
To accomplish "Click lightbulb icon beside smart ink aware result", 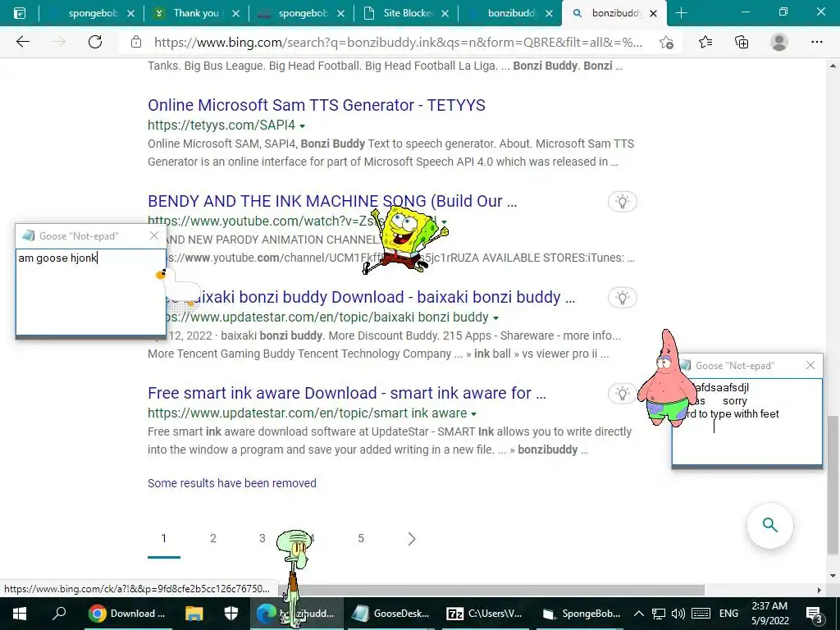I will pos(622,394).
